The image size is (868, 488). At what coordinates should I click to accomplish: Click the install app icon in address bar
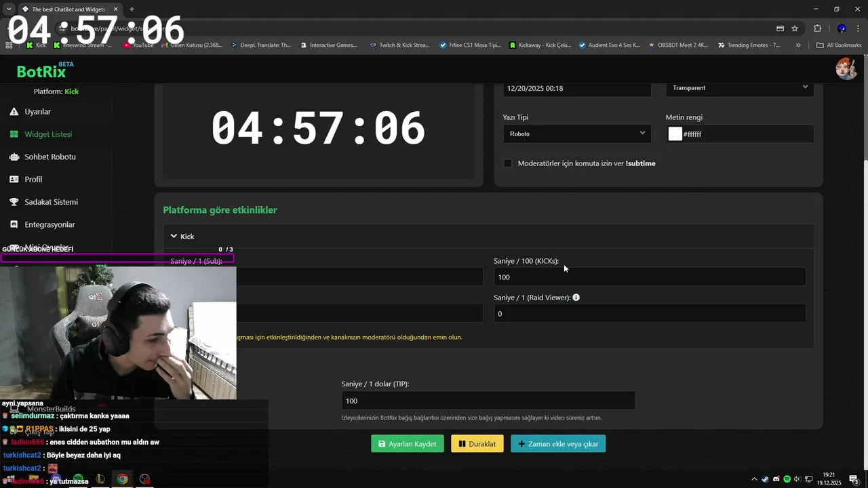point(780,28)
